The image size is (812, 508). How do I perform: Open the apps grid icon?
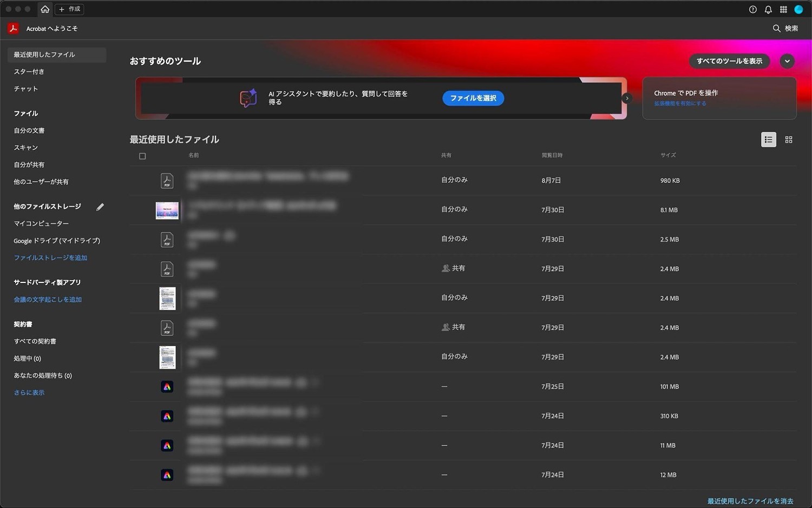tap(783, 9)
